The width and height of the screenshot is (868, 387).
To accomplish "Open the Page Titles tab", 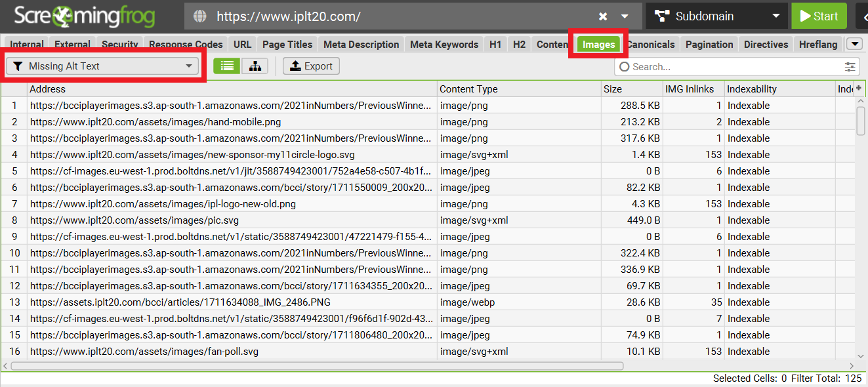I will [287, 45].
